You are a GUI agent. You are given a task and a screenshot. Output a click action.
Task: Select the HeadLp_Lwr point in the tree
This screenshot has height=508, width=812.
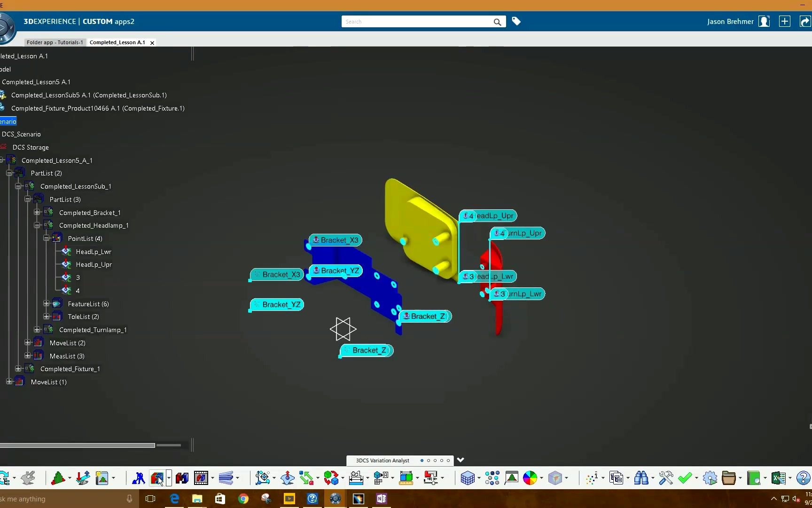(94, 252)
